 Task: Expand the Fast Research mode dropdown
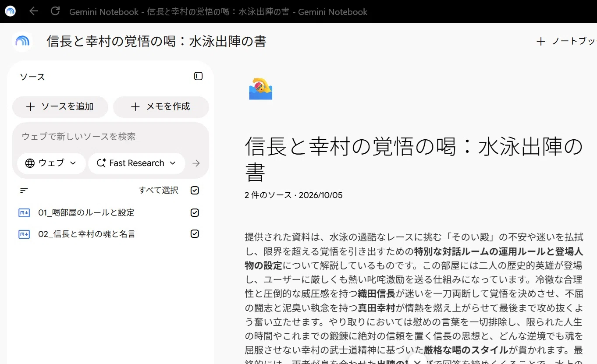136,163
